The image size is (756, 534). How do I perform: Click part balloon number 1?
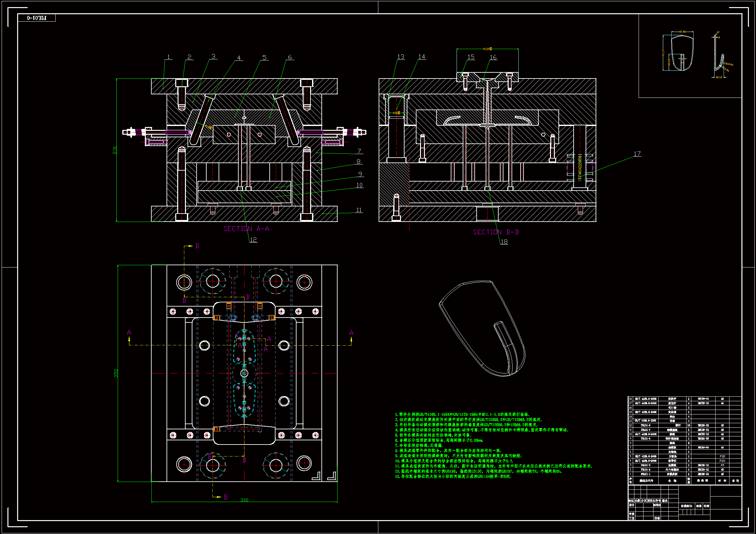pos(168,57)
